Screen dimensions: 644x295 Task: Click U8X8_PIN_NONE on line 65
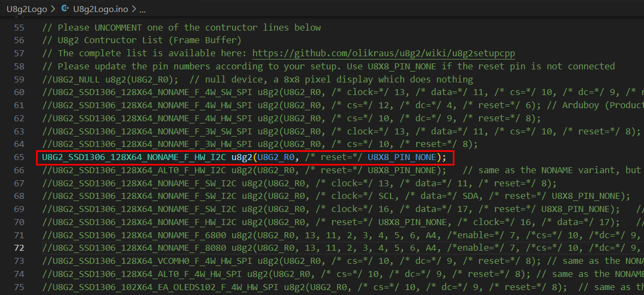point(402,157)
